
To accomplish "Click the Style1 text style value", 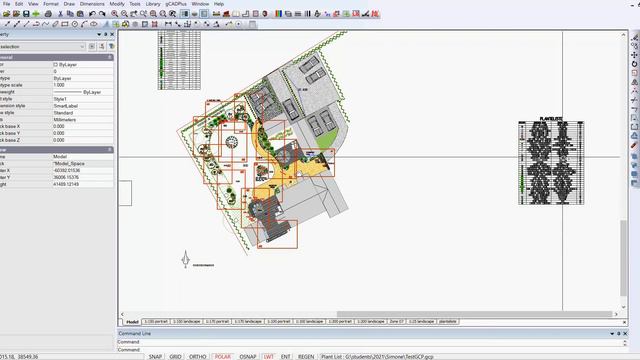I will click(60, 99).
